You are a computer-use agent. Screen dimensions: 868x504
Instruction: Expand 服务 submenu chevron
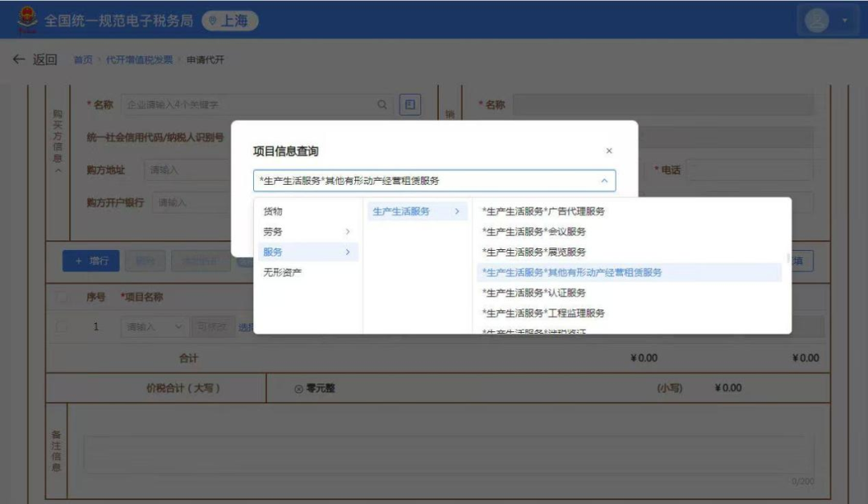[x=348, y=252]
